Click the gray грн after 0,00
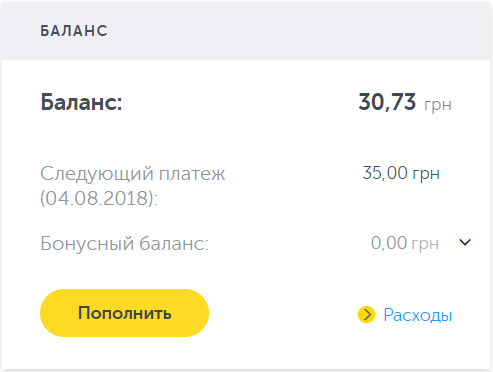This screenshot has width=493, height=372. tap(425, 244)
